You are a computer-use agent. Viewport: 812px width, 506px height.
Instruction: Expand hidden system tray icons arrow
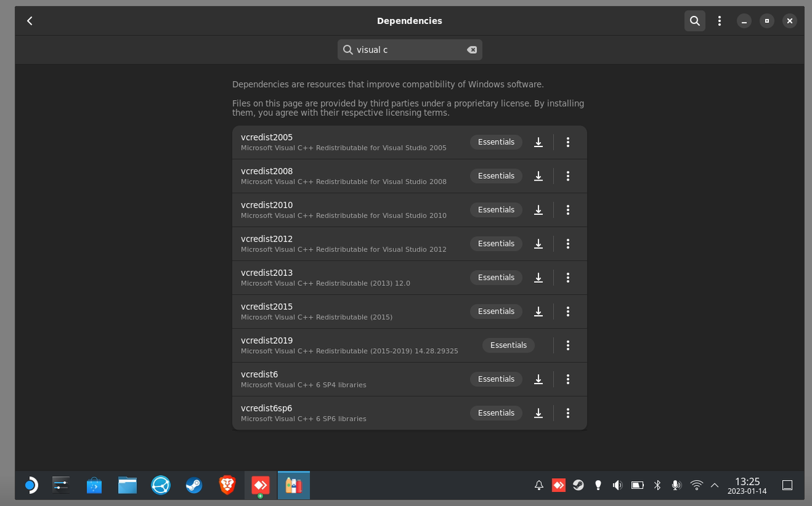tap(714, 486)
